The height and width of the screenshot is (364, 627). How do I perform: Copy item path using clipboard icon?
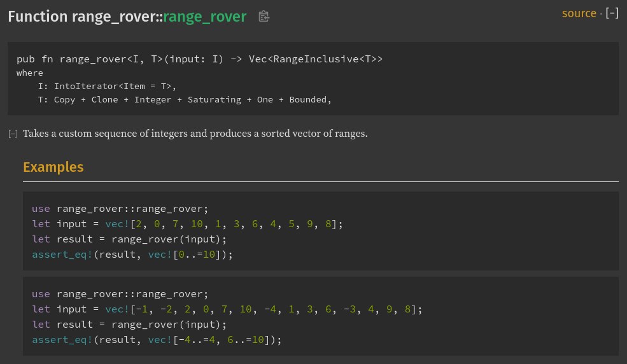pyautogui.click(x=264, y=17)
